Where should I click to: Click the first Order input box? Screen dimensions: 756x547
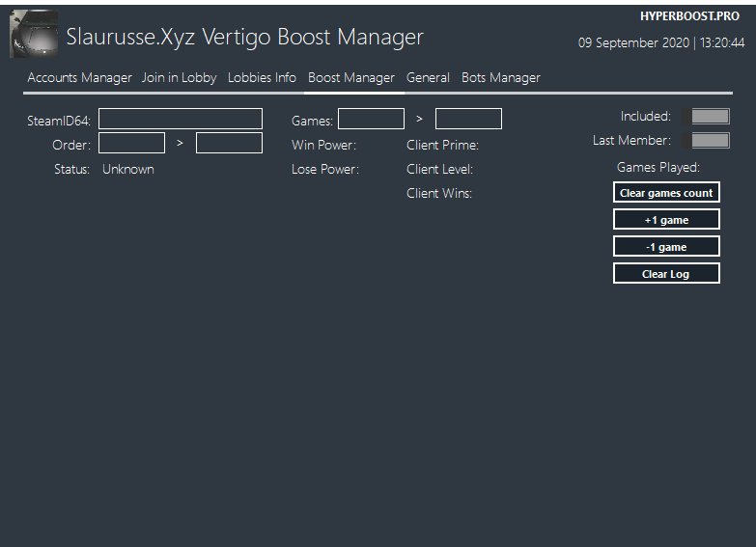tap(131, 143)
